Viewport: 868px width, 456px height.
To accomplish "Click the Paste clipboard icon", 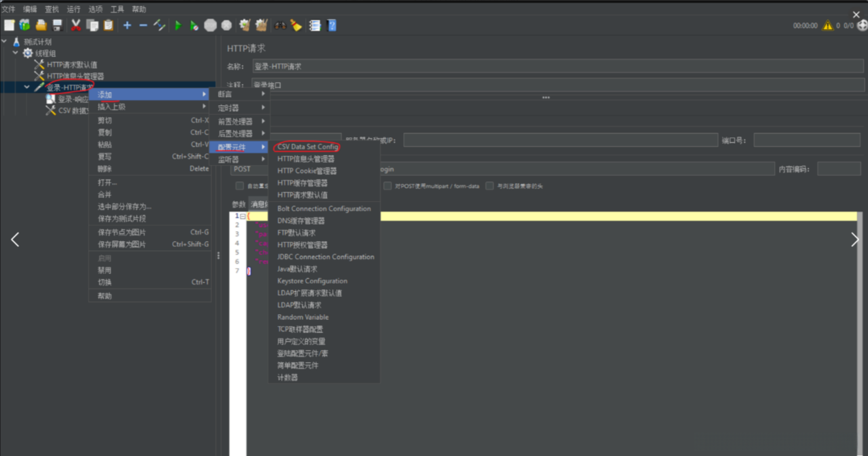I will tap(108, 25).
